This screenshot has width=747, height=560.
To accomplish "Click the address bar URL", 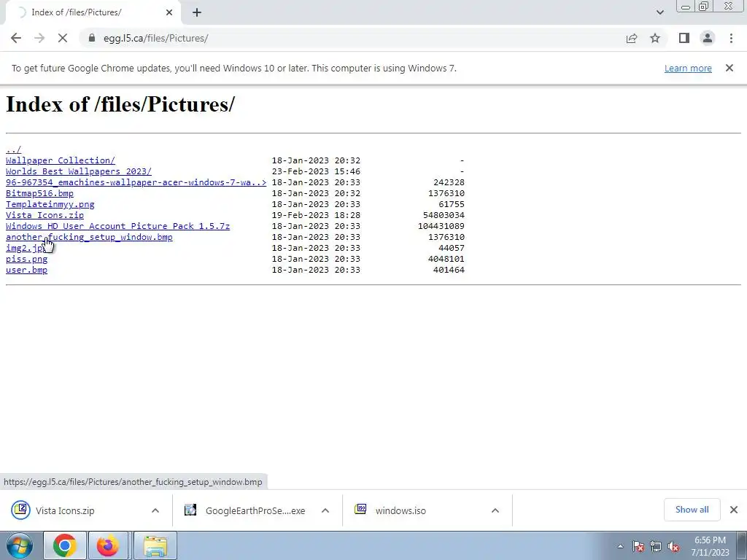I will (x=155, y=38).
